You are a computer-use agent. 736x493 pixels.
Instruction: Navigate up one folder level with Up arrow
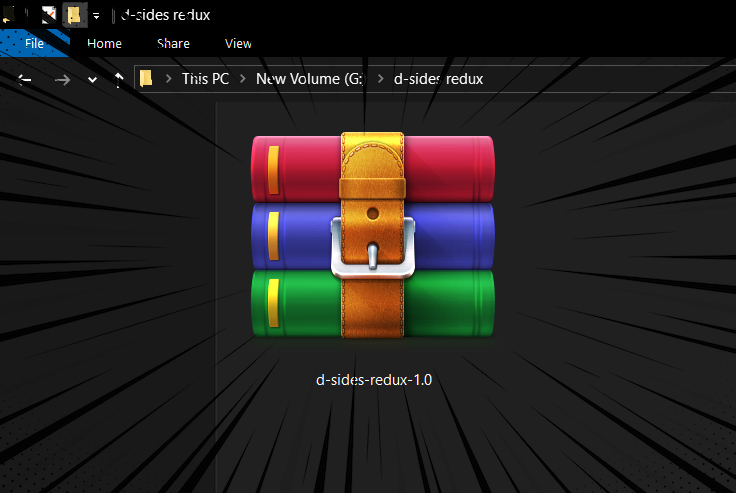point(119,80)
